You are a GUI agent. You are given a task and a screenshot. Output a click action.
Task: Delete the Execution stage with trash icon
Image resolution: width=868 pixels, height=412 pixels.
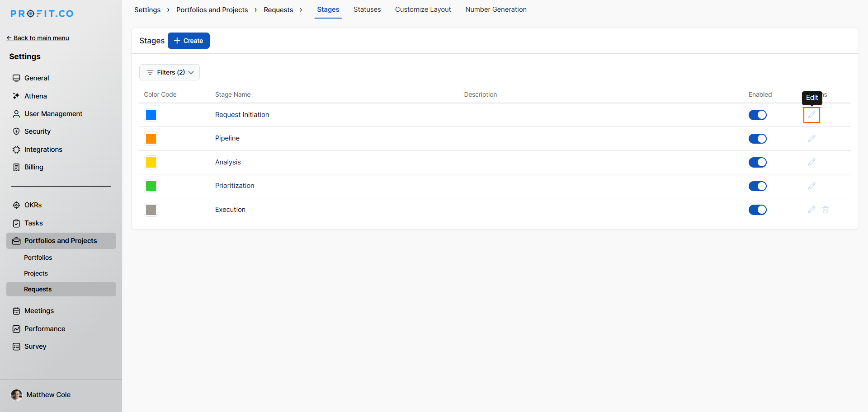[x=826, y=210]
